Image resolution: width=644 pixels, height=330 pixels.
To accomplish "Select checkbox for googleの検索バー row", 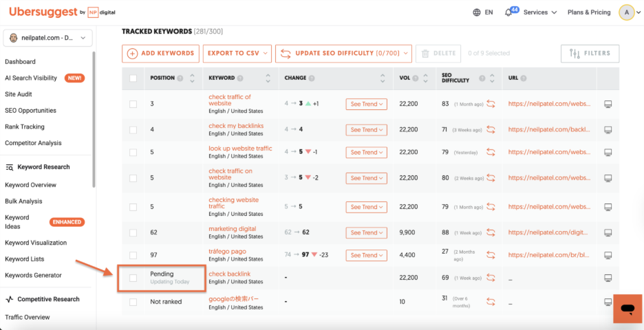I will tap(133, 302).
